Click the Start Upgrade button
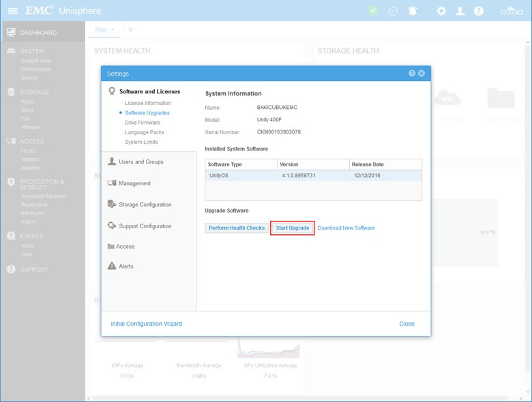The width and height of the screenshot is (532, 402). pos(293,228)
